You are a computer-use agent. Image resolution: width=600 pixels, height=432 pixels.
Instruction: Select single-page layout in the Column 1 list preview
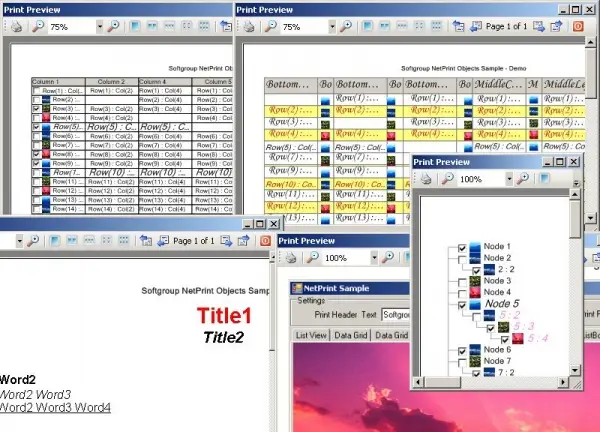[x=135, y=26]
